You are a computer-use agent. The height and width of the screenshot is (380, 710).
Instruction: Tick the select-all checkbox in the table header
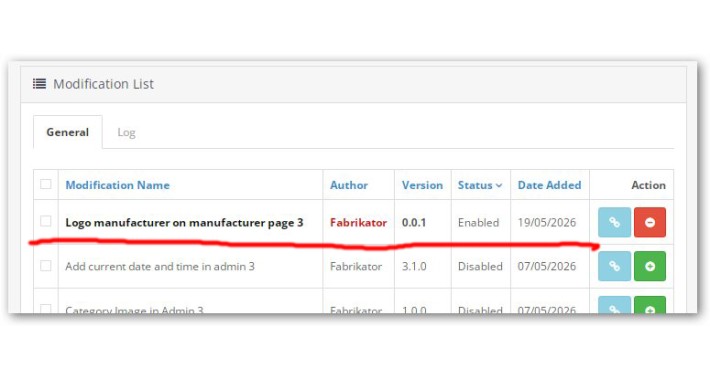tap(46, 184)
